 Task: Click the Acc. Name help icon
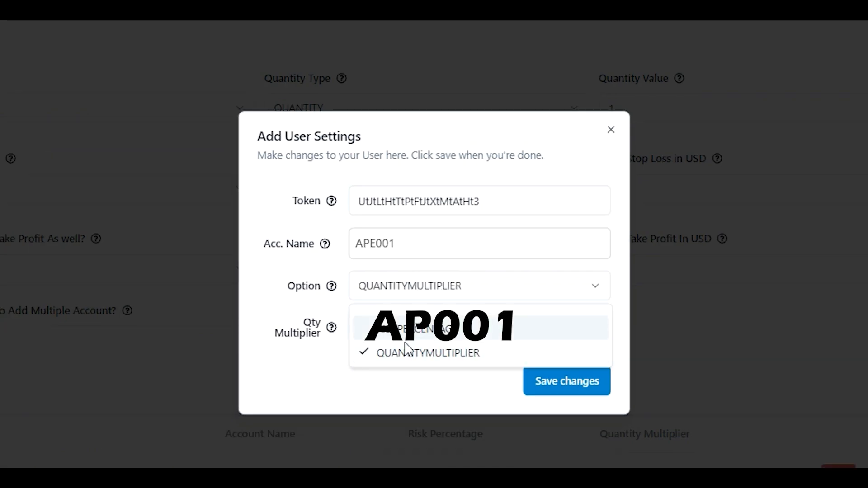[x=325, y=243]
